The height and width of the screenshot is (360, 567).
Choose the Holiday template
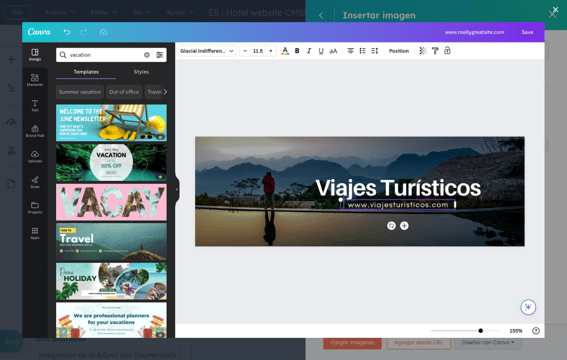[111, 281]
